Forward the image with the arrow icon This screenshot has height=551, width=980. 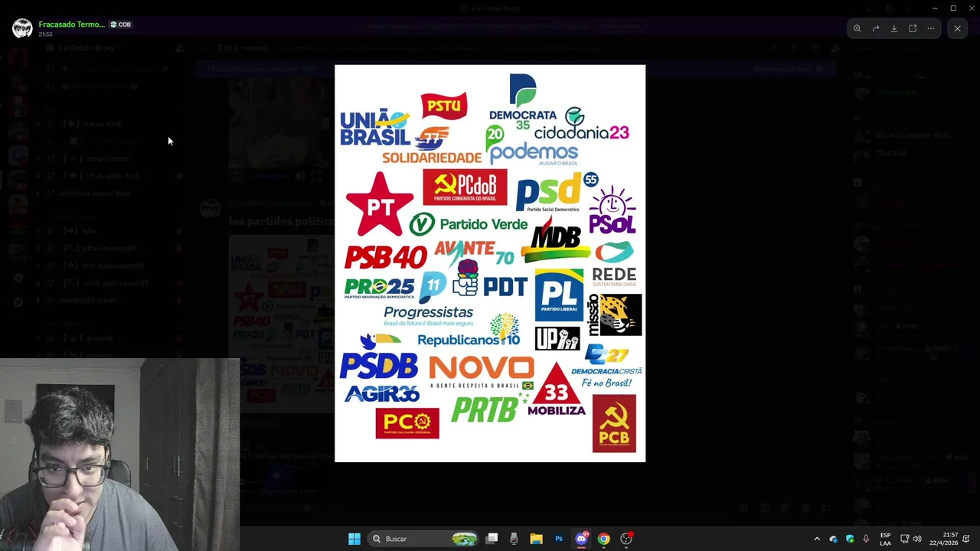click(876, 28)
